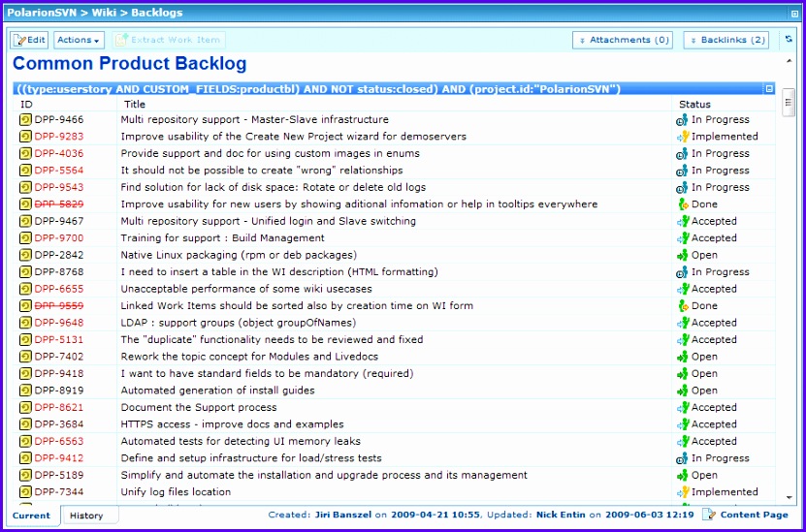The width and height of the screenshot is (806, 532).
Task: Click the ID column header
Action: [x=25, y=105]
